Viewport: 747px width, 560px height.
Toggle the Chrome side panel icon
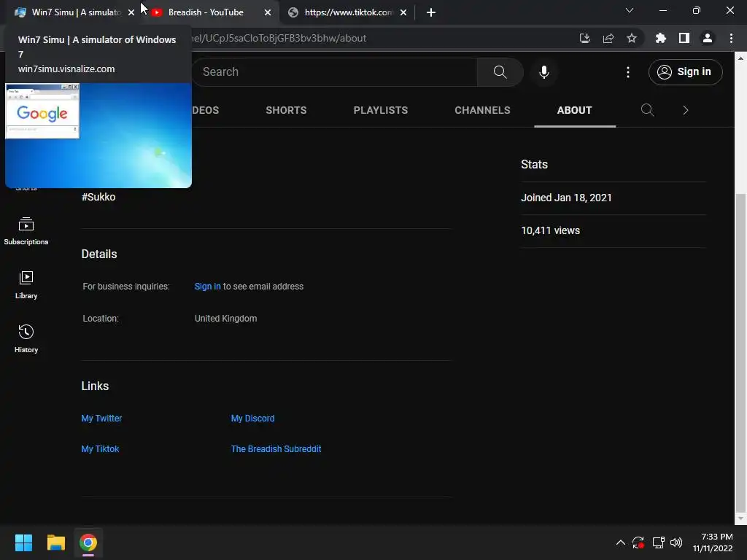pos(684,38)
